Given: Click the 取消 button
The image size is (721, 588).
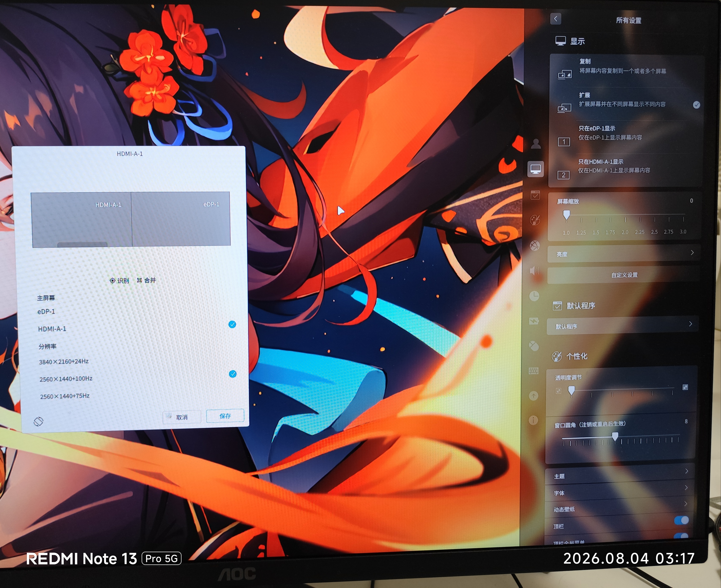Looking at the screenshot, I should 182,417.
